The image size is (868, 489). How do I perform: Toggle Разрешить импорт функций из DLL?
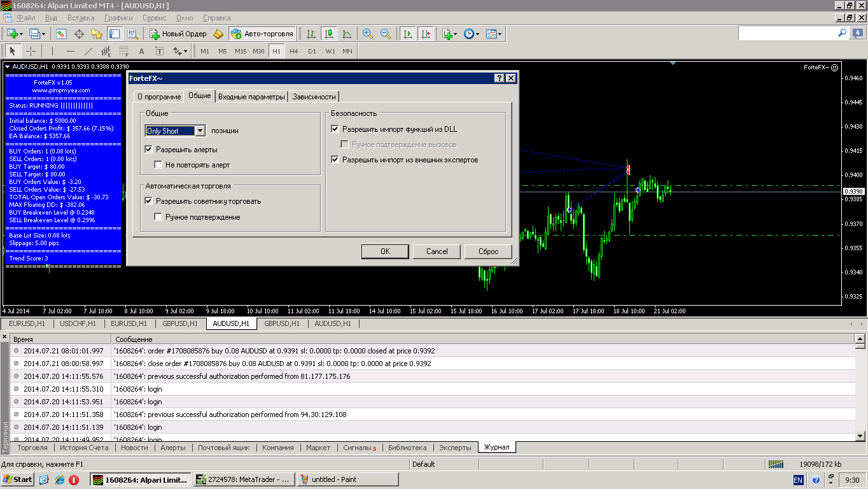[335, 129]
